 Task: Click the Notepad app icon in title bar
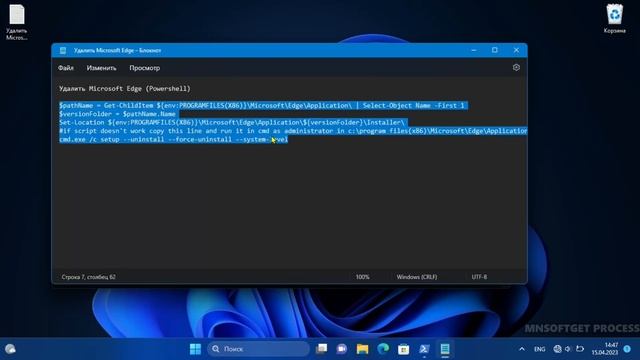(x=63, y=50)
